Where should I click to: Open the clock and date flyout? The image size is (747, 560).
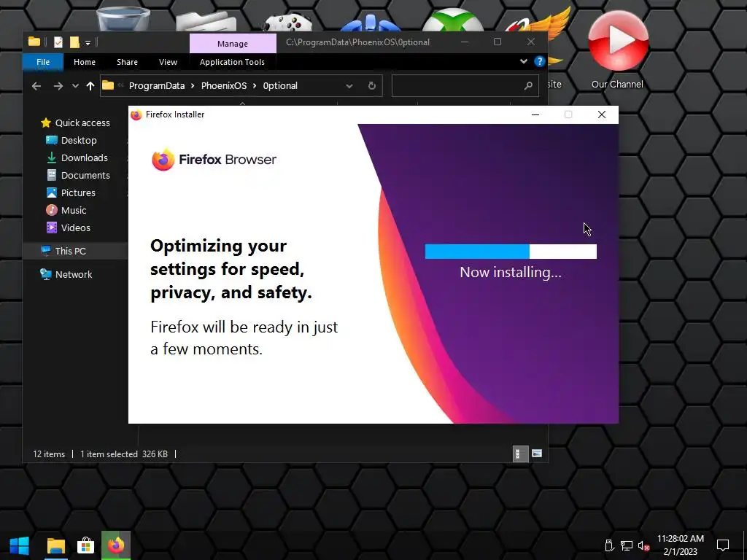pyautogui.click(x=681, y=545)
